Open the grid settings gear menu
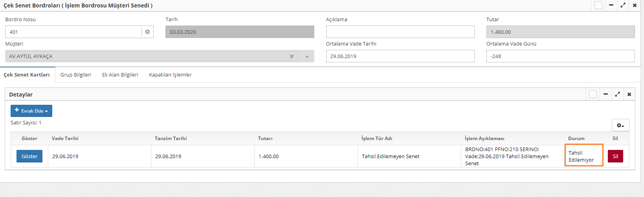Image resolution: width=644 pixels, height=197 pixels. (620, 125)
